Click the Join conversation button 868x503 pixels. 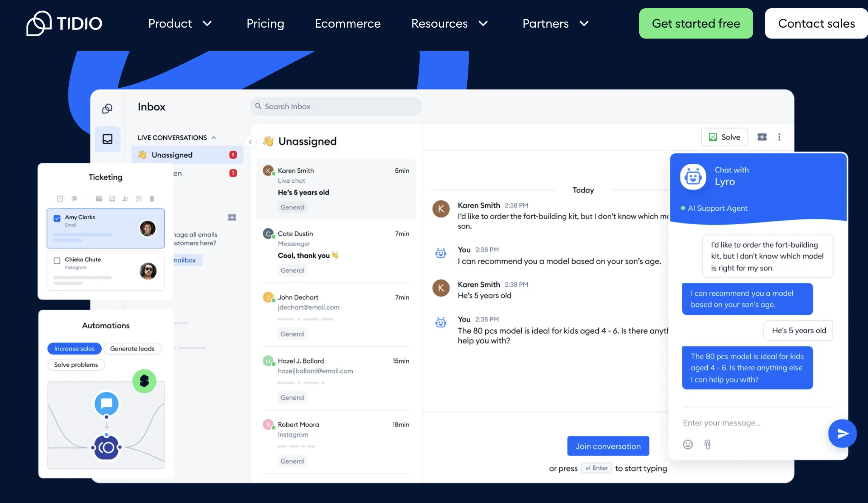[608, 446]
